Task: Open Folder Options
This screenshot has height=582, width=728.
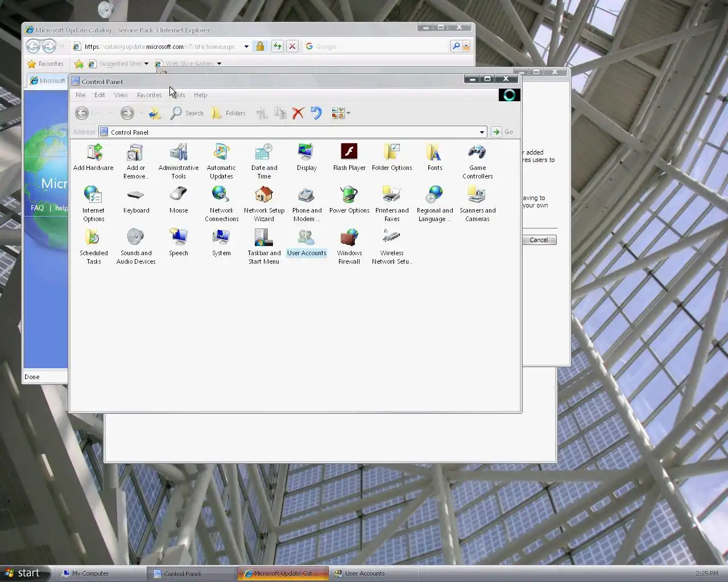Action: pyautogui.click(x=392, y=157)
